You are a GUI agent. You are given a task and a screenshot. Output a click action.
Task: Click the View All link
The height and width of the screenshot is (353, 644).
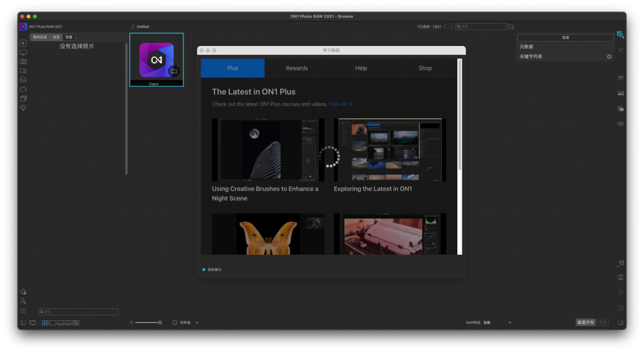[x=340, y=104]
